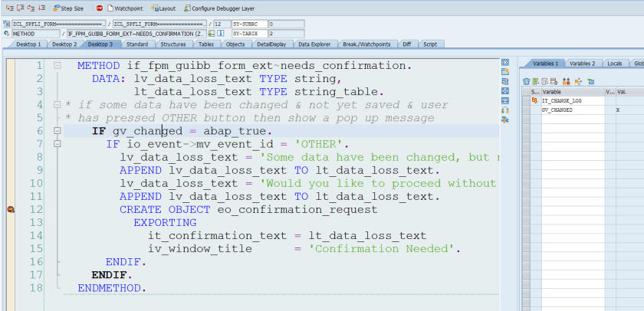Viewport: 644px width, 311px height.
Task: Open Step Size setting
Action: tap(68, 8)
